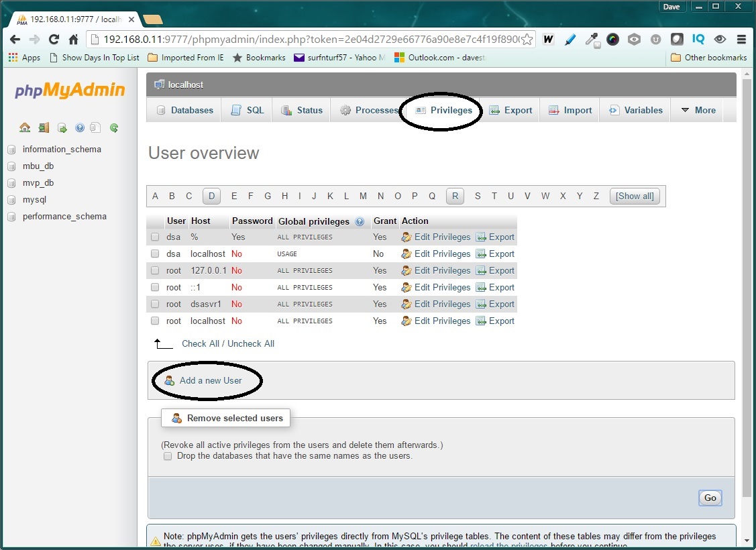Open the More dropdown tab
The image size is (756, 550).
tap(698, 111)
